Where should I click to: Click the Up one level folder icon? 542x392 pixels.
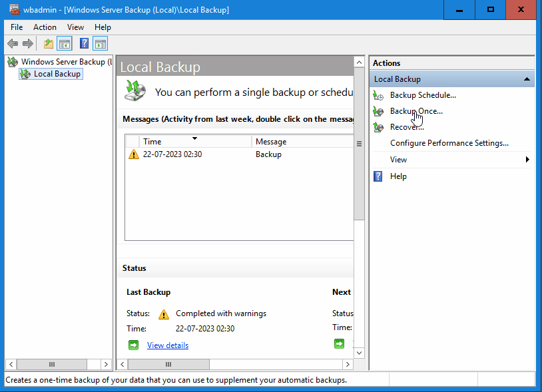tap(49, 43)
